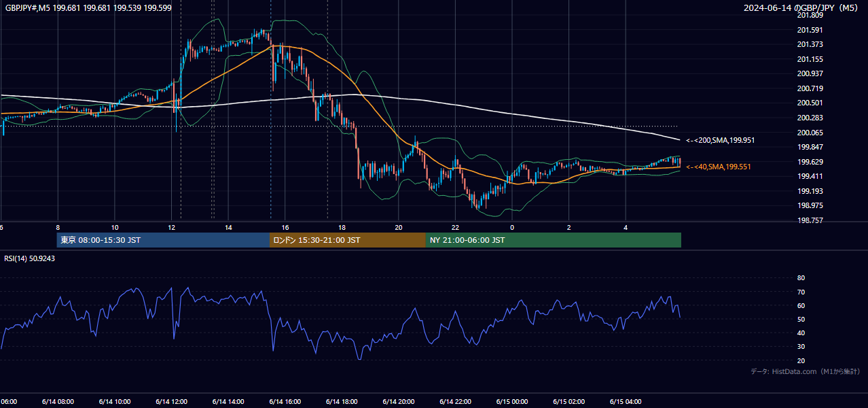Click price level 199.629 on the axis
The height and width of the screenshot is (408, 868).
(x=810, y=162)
